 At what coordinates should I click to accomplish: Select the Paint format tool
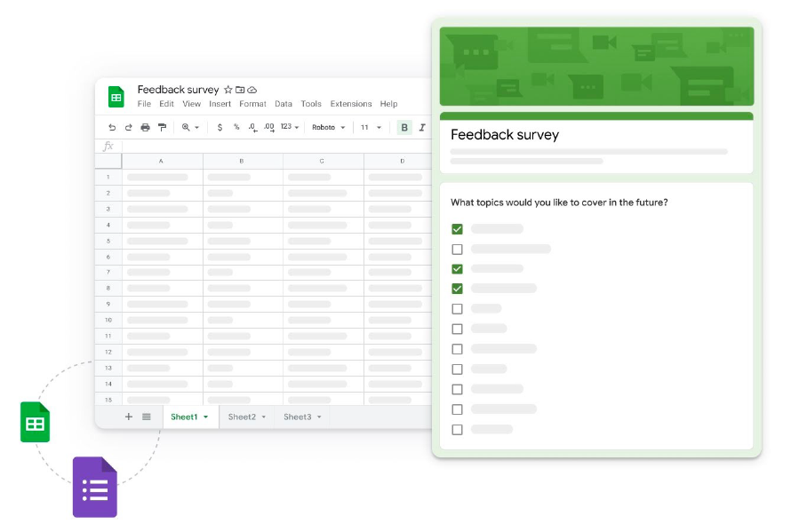click(162, 127)
